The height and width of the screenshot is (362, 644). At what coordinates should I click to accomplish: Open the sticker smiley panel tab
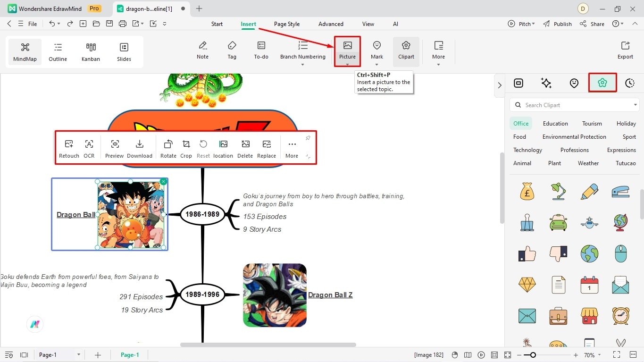pos(574,83)
